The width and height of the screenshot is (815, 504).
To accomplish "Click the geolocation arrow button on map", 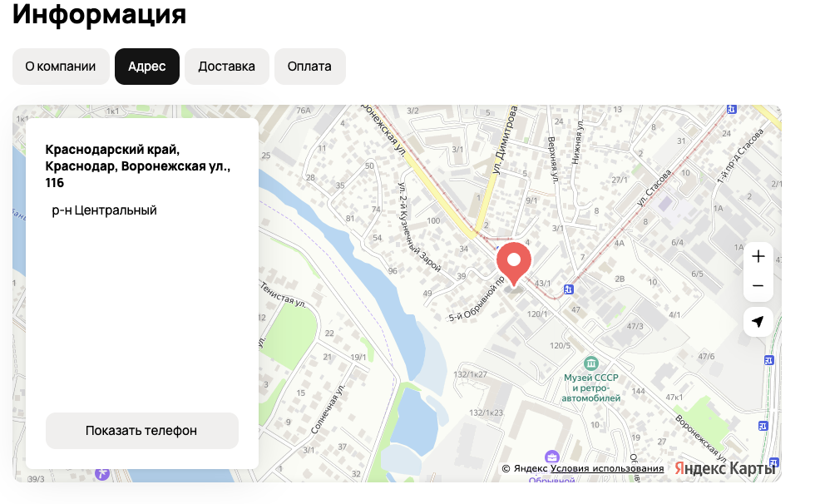I will (x=758, y=322).
